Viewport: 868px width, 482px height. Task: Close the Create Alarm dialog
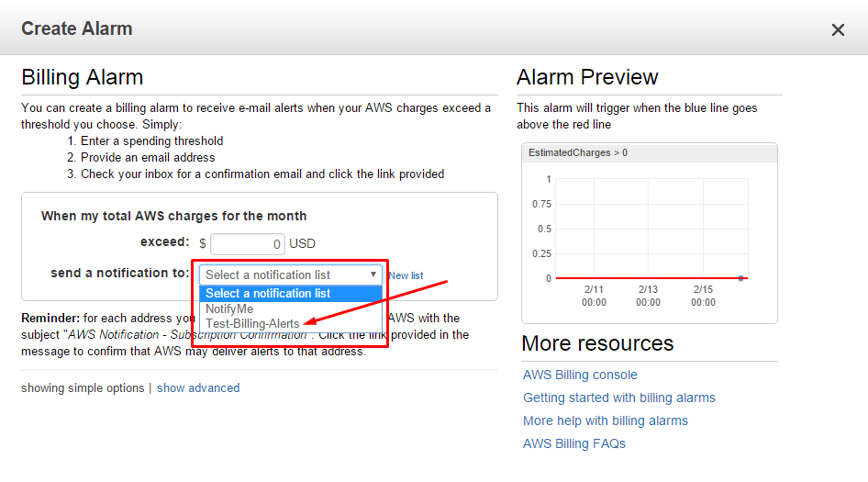point(838,30)
